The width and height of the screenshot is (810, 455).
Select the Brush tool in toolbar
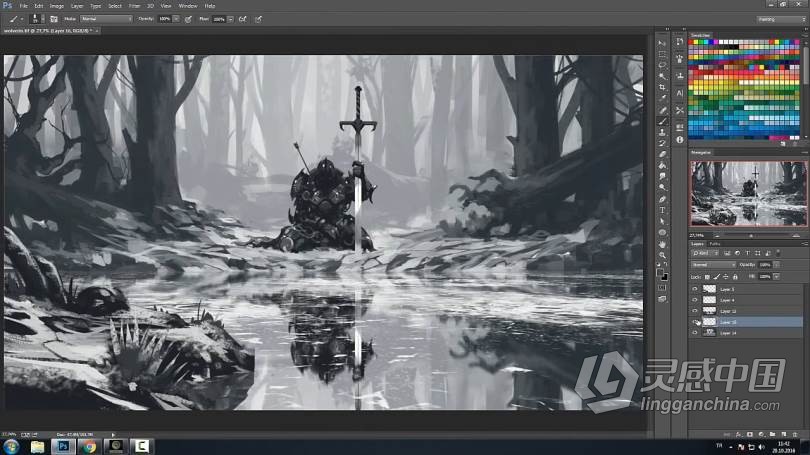662,121
